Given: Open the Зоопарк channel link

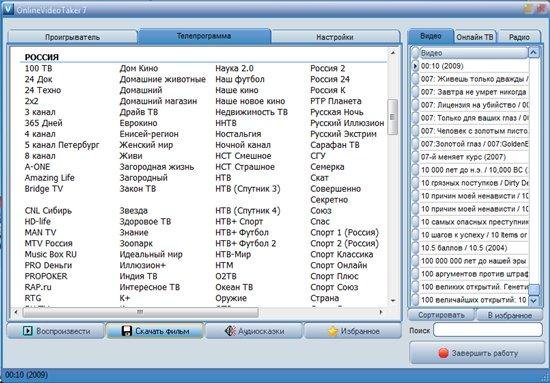Looking at the screenshot, I should coord(136,243).
